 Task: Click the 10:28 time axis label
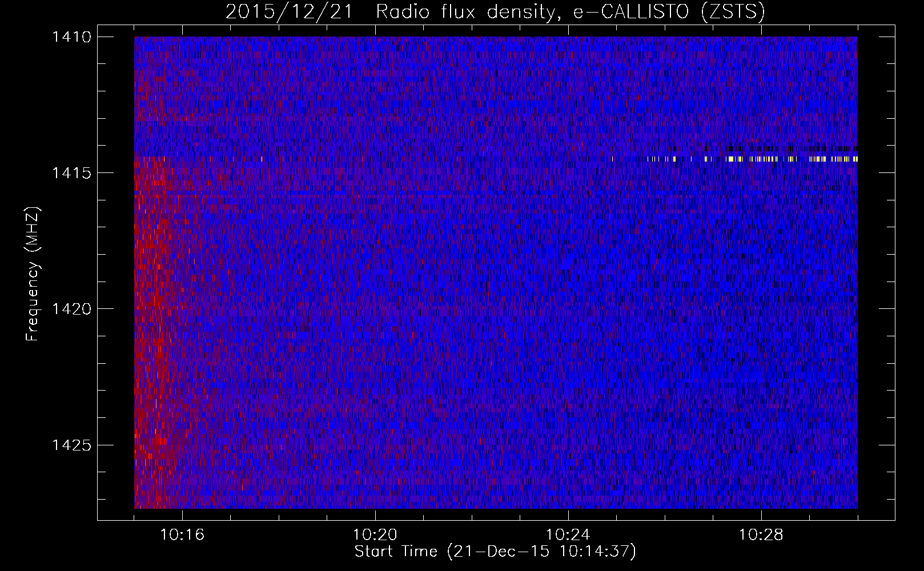coord(761,535)
